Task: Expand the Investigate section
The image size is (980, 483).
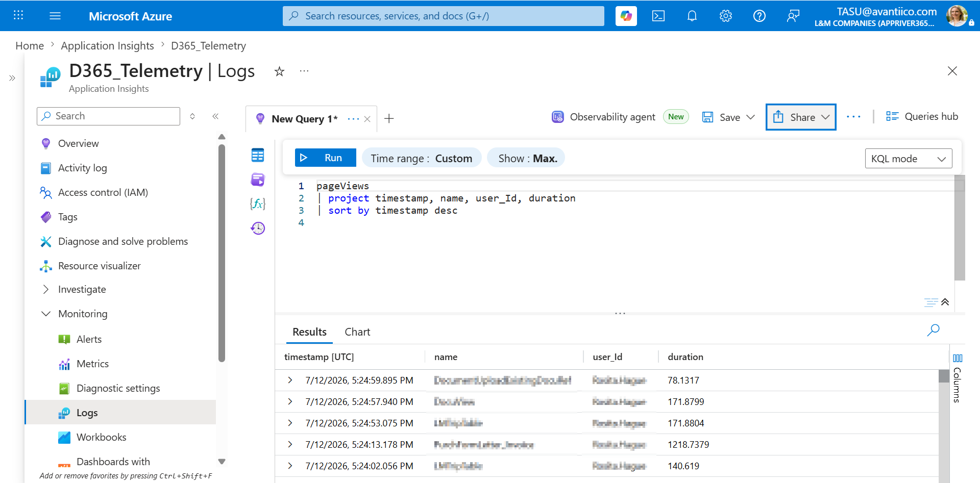Action: 46,289
